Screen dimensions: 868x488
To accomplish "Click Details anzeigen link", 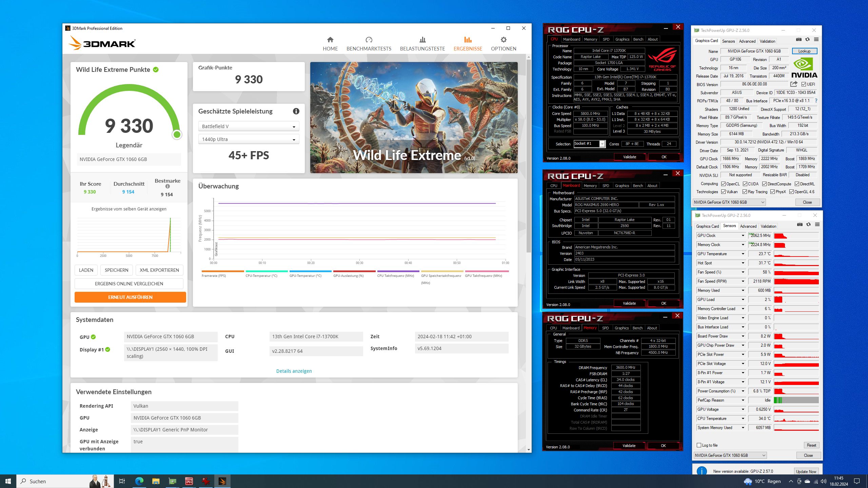I will pyautogui.click(x=294, y=371).
